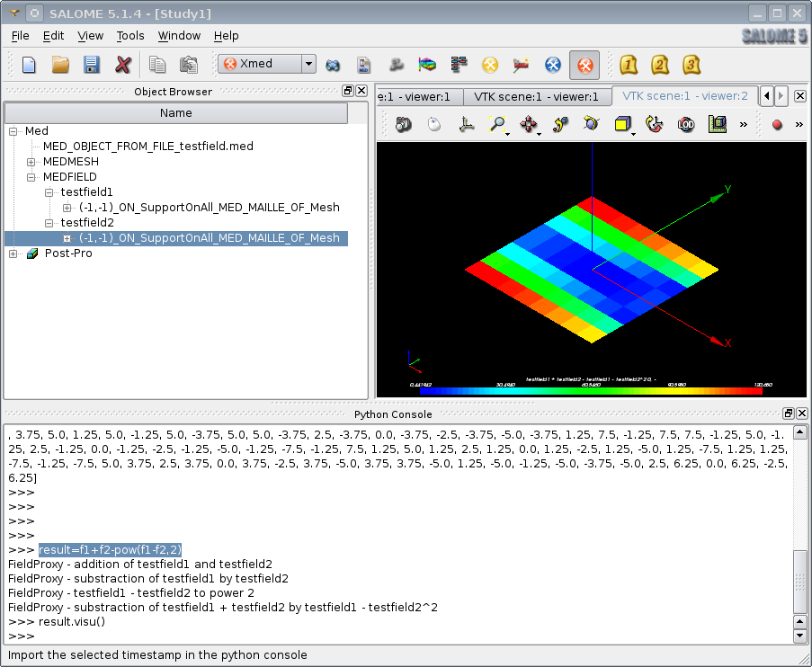Click the New document icon
Viewport: 812px width, 667px height.
click(x=29, y=65)
